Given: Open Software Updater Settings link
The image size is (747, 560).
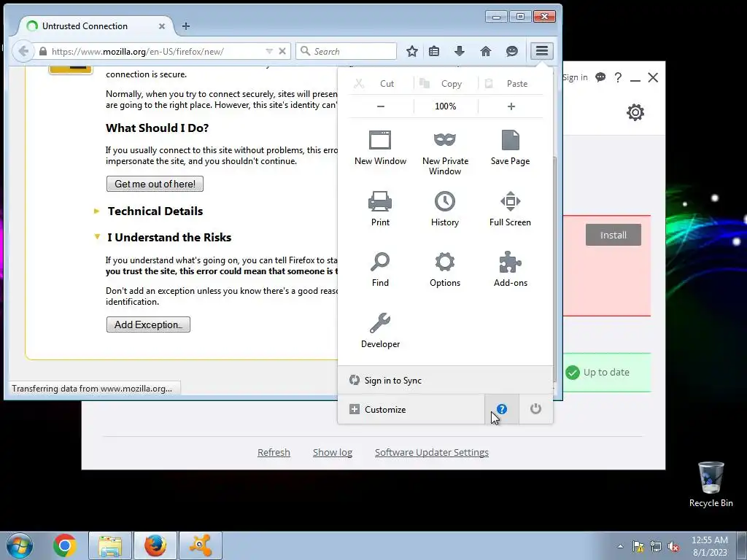Looking at the screenshot, I should tap(432, 452).
